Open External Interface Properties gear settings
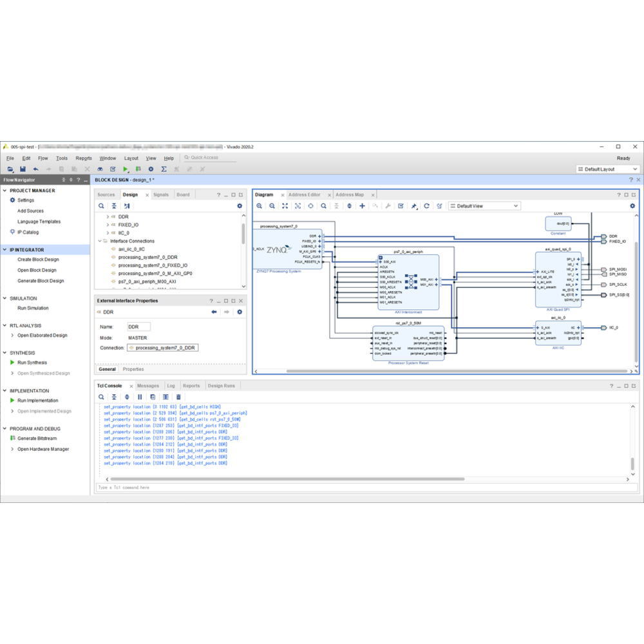The image size is (644, 644). coord(240,312)
